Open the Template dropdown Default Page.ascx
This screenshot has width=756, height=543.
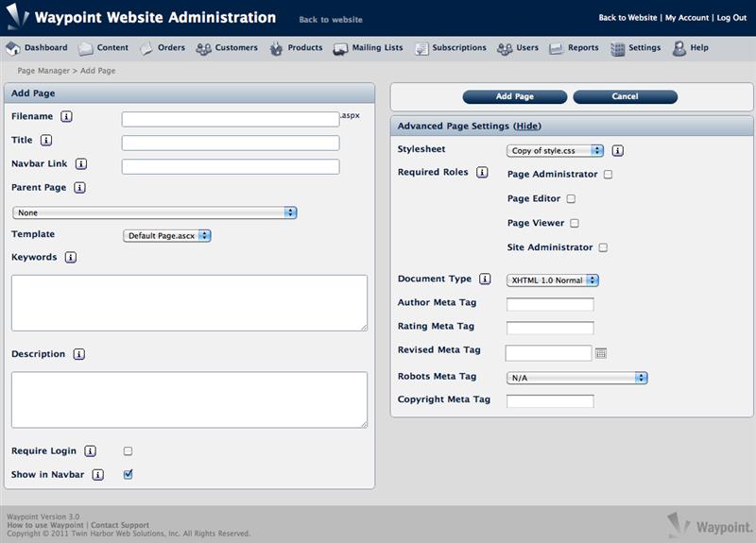click(x=167, y=235)
